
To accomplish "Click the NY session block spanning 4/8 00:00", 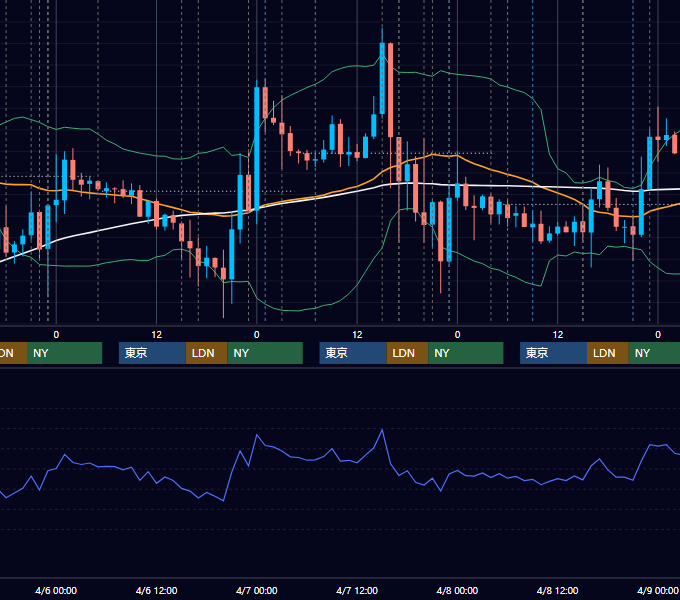I will tap(466, 353).
